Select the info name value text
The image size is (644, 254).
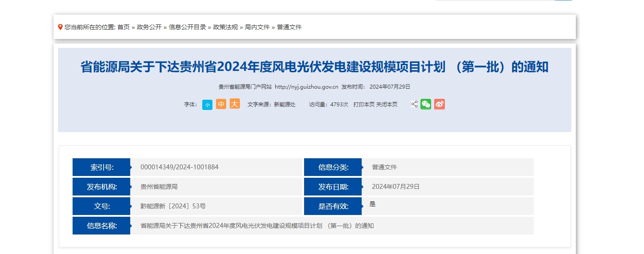click(257, 226)
